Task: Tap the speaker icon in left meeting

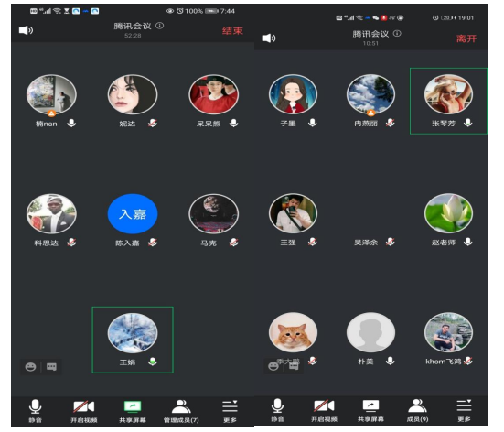Action: tap(26, 30)
